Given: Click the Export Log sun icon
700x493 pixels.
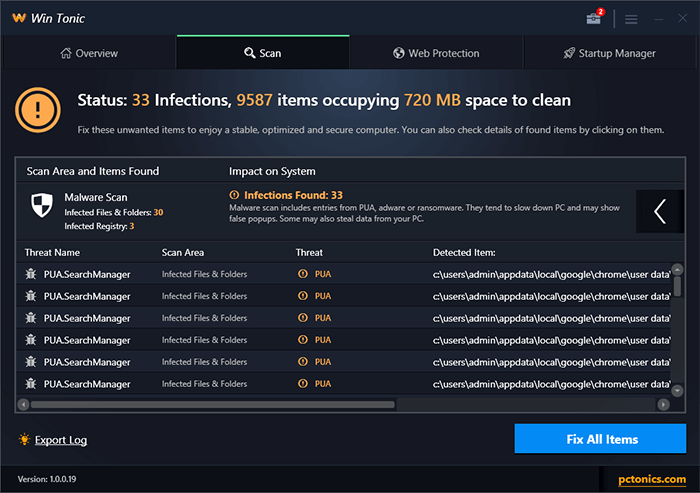Looking at the screenshot, I should [24, 440].
